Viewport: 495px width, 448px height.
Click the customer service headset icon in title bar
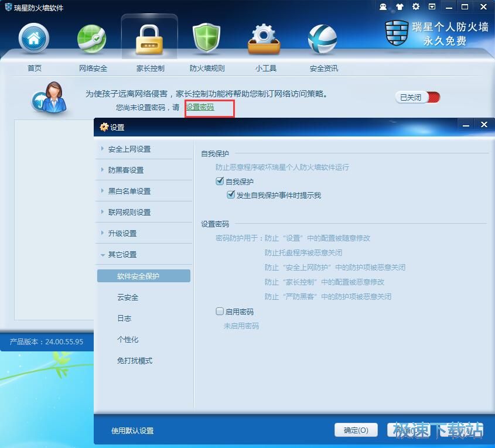[383, 6]
